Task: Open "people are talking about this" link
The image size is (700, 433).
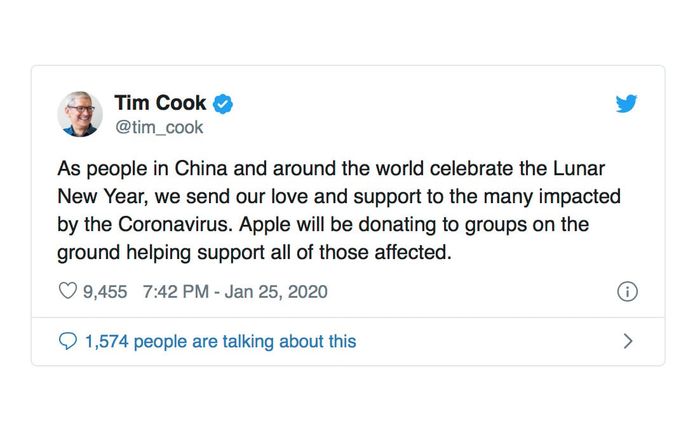Action: click(x=245, y=341)
